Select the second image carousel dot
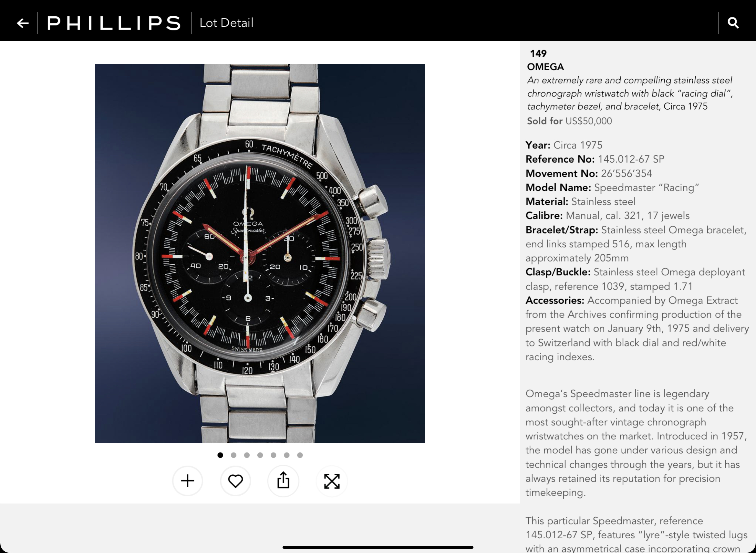756x553 pixels. point(234,455)
